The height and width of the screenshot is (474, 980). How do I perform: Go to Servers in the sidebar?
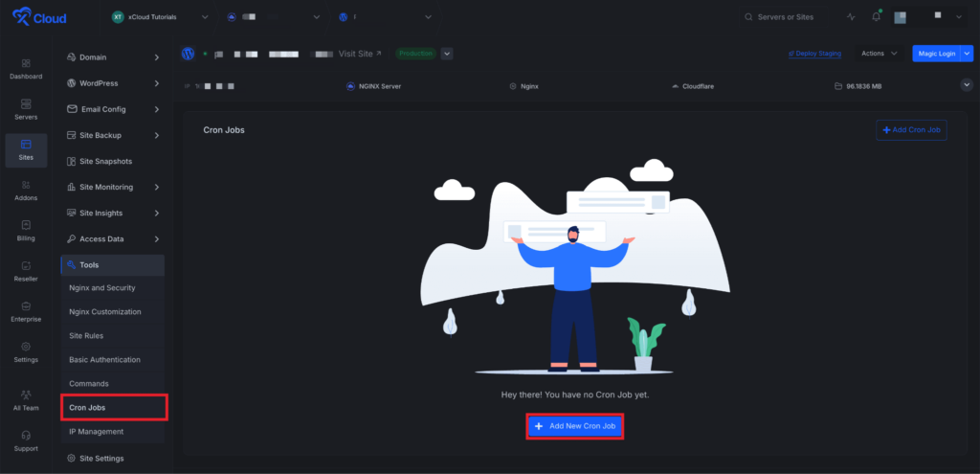[26, 108]
